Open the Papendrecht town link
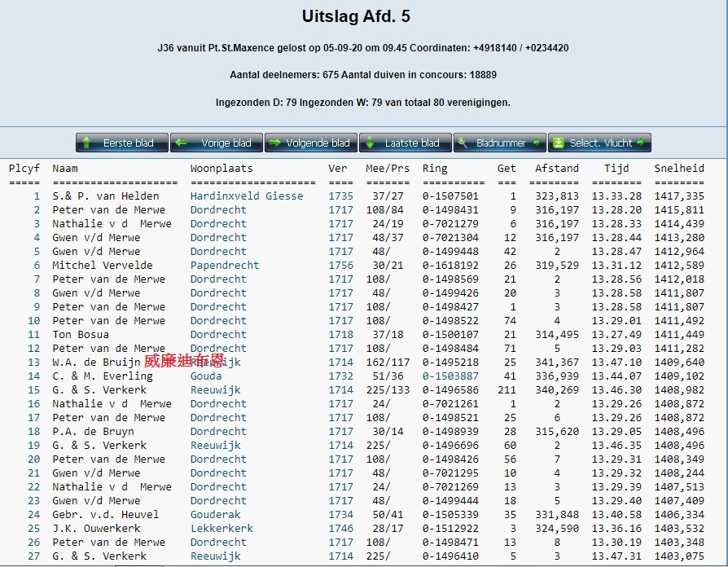This screenshot has height=567, width=728. point(225,265)
